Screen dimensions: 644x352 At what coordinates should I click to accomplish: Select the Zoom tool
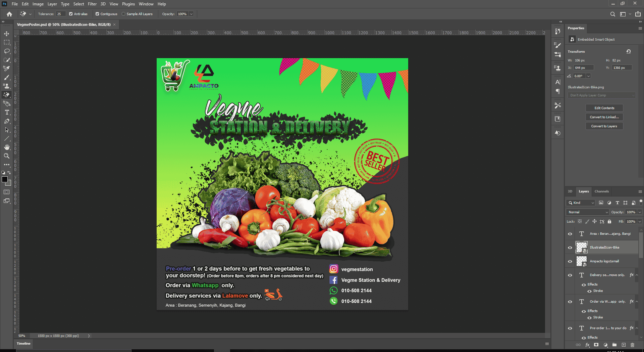pos(6,156)
